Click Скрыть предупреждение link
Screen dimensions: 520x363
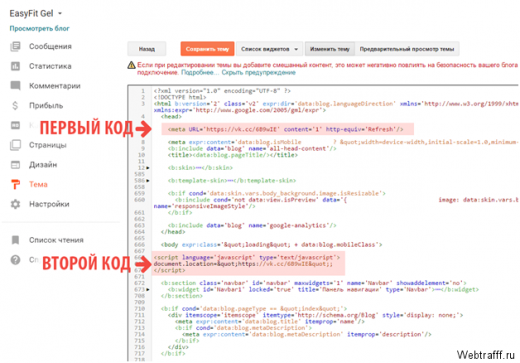pos(259,72)
